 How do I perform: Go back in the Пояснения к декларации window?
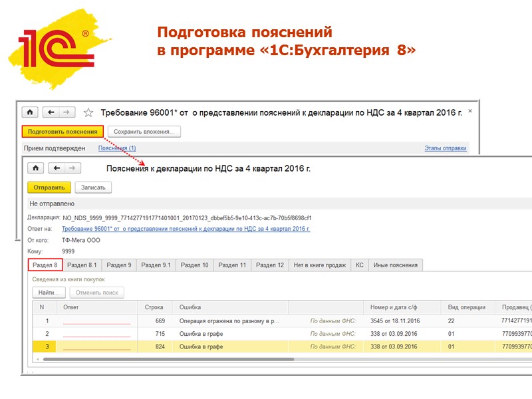tap(57, 168)
